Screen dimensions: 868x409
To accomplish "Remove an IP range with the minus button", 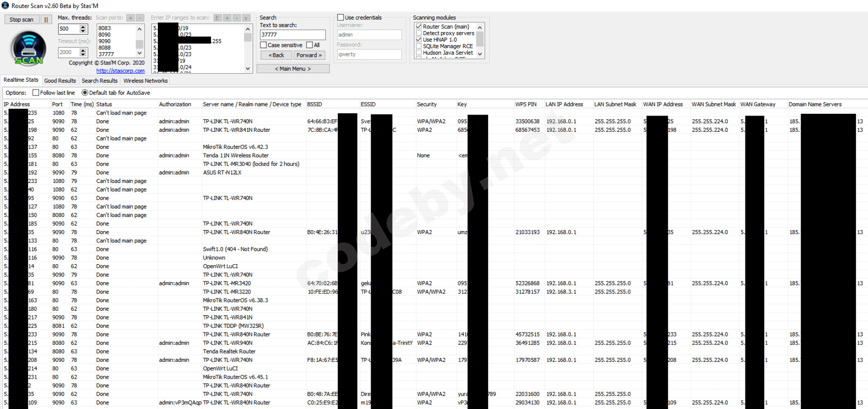I will coord(237,18).
